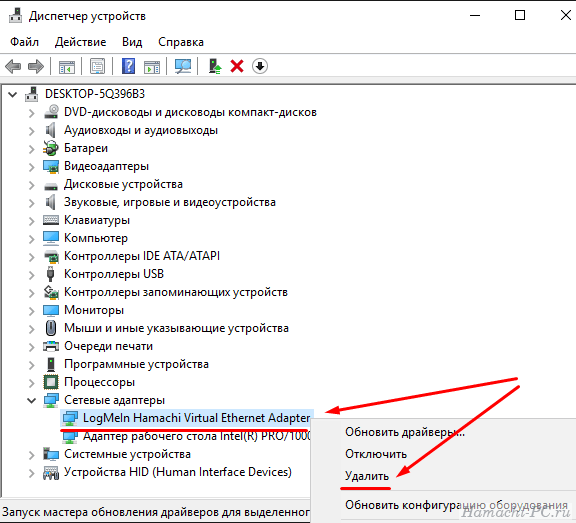Select Контроллеры запоминающих устройств row
576x523 pixels.
[176, 292]
